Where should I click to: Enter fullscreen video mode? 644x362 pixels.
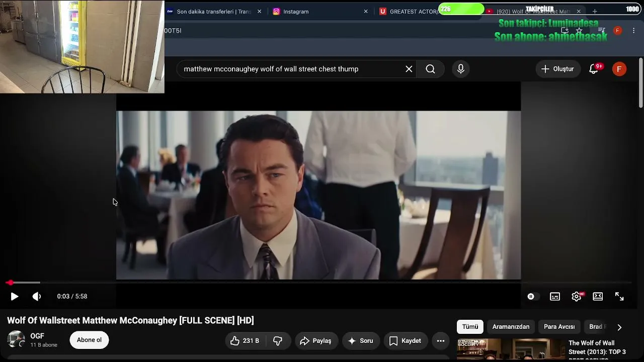click(x=619, y=297)
